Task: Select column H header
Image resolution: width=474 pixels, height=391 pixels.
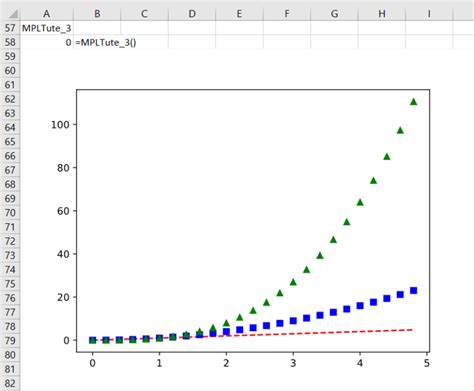Action: point(382,14)
